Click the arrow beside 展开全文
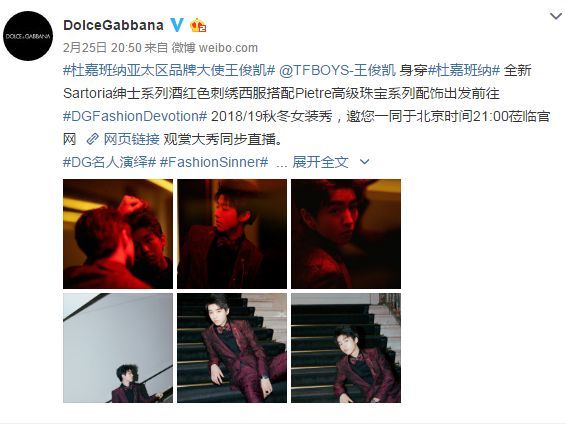Viewport: 566px width, 432px height. click(x=365, y=162)
